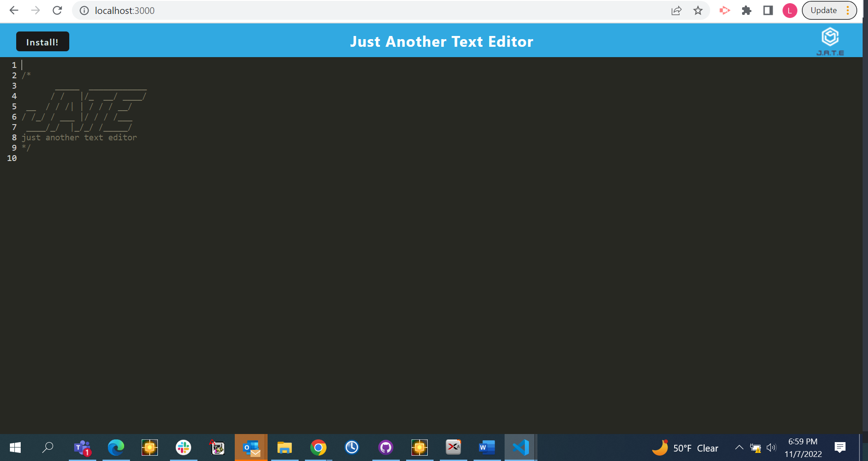Click the J.A.T.E logo in the header
Image resolution: width=868 pixels, height=461 pixels.
pos(830,40)
